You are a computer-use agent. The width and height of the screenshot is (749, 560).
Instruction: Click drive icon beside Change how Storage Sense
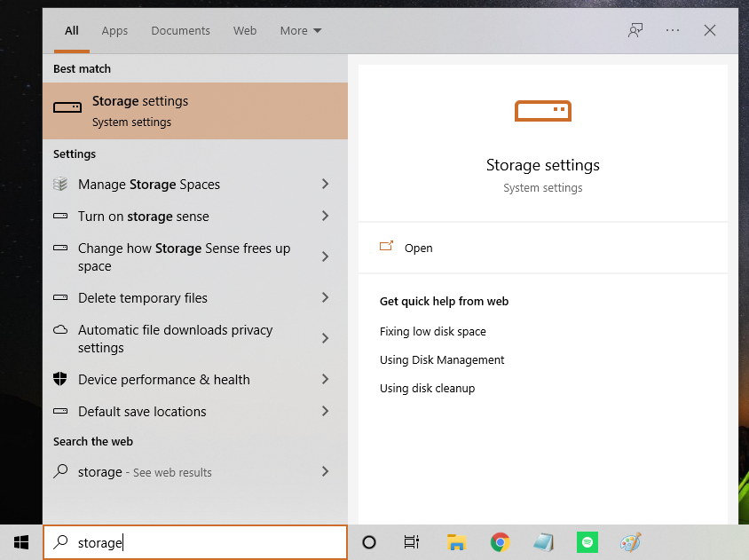pyautogui.click(x=60, y=248)
